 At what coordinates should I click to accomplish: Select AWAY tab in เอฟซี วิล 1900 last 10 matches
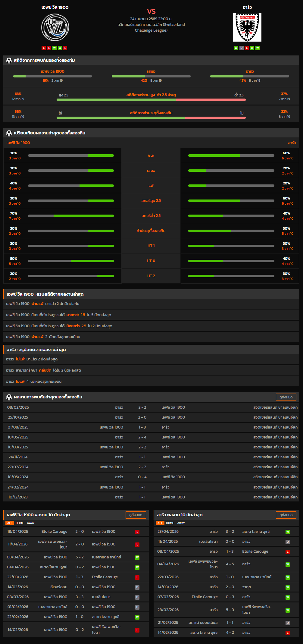31,523
